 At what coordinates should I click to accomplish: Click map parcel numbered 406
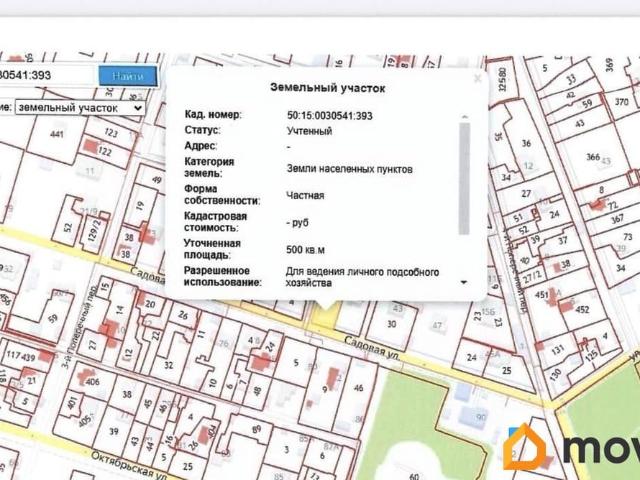coord(92,382)
